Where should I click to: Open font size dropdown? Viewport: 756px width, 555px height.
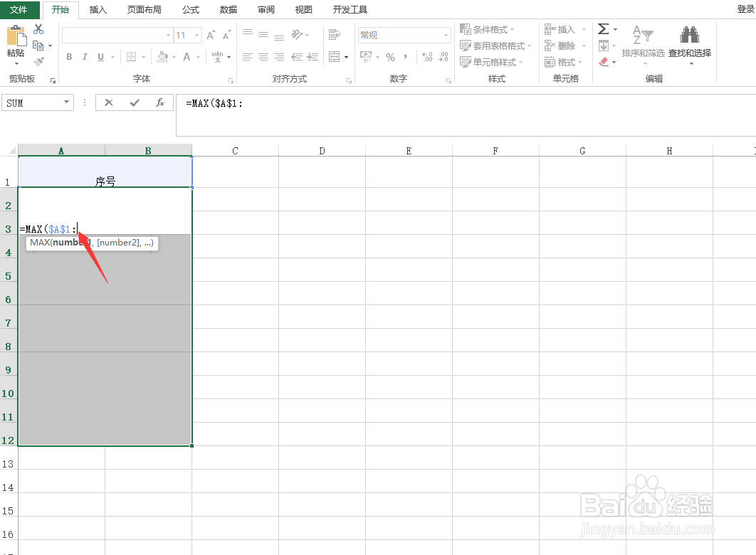[196, 35]
